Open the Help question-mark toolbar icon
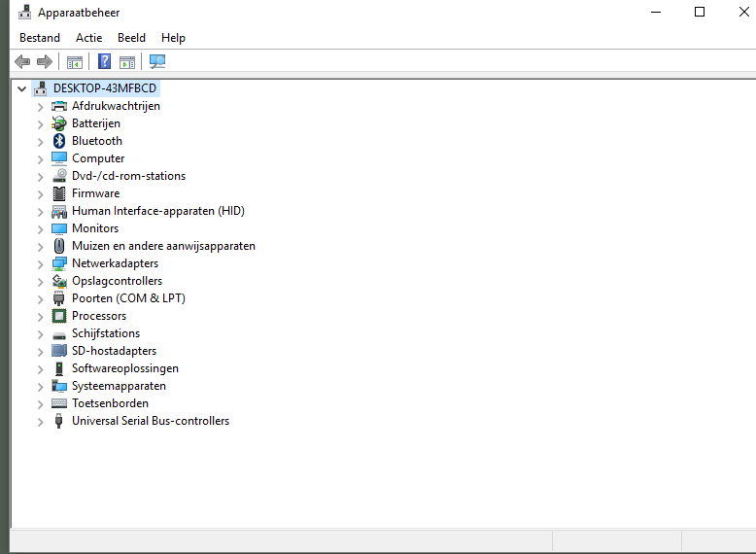Image resolution: width=756 pixels, height=554 pixels. (x=104, y=61)
